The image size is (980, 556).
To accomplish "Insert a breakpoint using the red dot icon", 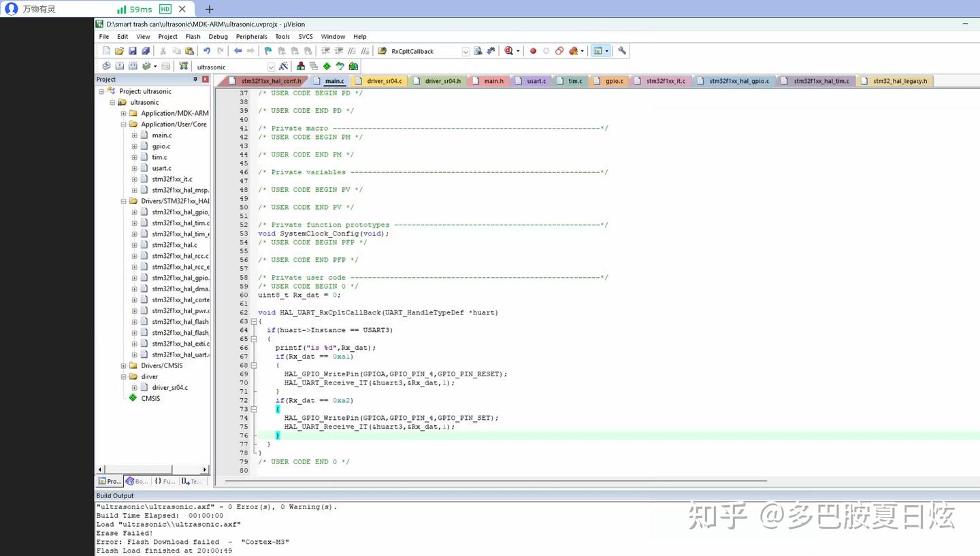I will (x=533, y=50).
